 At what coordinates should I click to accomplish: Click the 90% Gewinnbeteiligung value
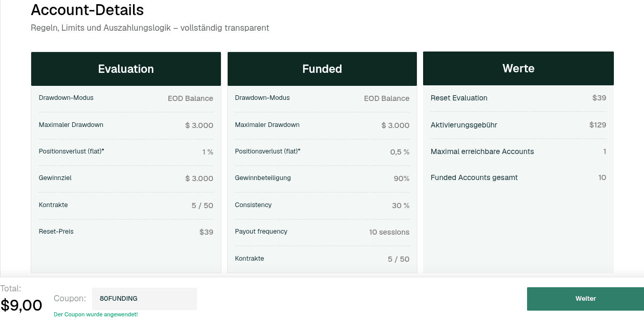(x=402, y=178)
